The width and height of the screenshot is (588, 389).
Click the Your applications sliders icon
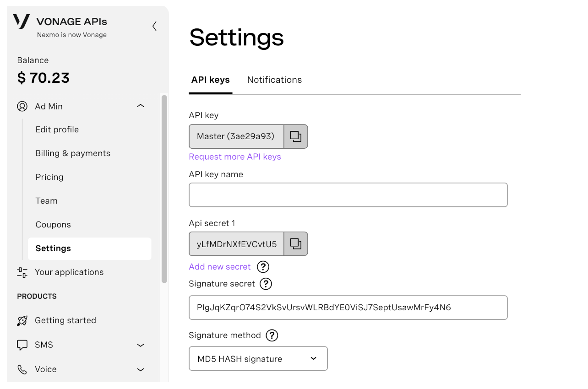pos(22,272)
